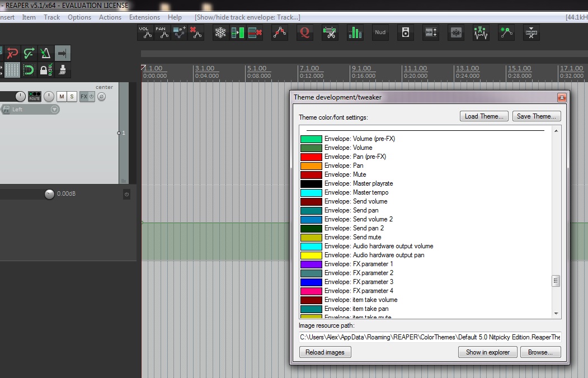Open the Item menu
588x378 pixels.
click(x=29, y=17)
